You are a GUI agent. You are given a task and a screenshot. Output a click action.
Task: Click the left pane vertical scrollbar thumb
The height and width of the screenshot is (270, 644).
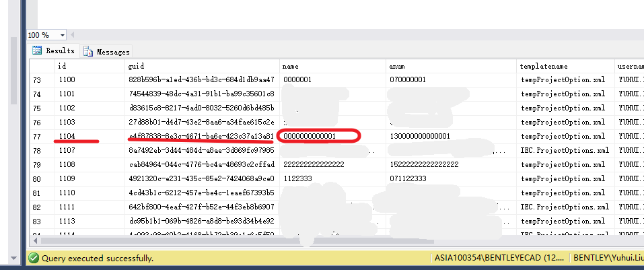pyautogui.click(x=13, y=70)
